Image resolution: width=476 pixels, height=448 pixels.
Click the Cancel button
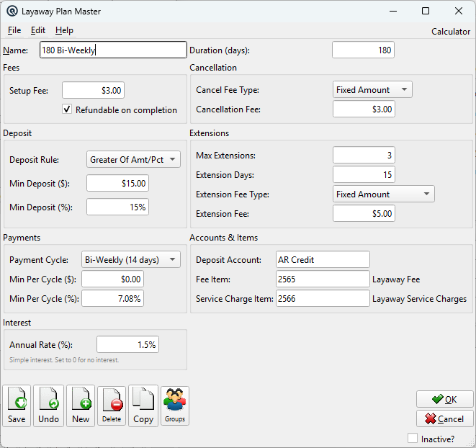coord(445,418)
